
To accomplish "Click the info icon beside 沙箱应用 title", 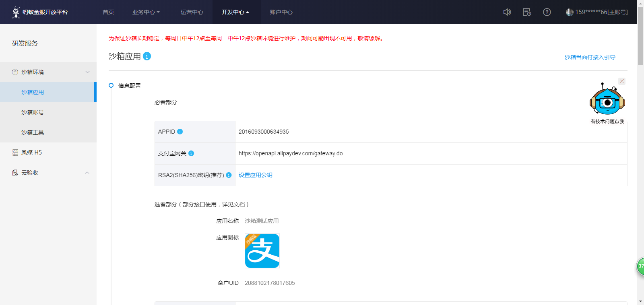I will click(147, 56).
